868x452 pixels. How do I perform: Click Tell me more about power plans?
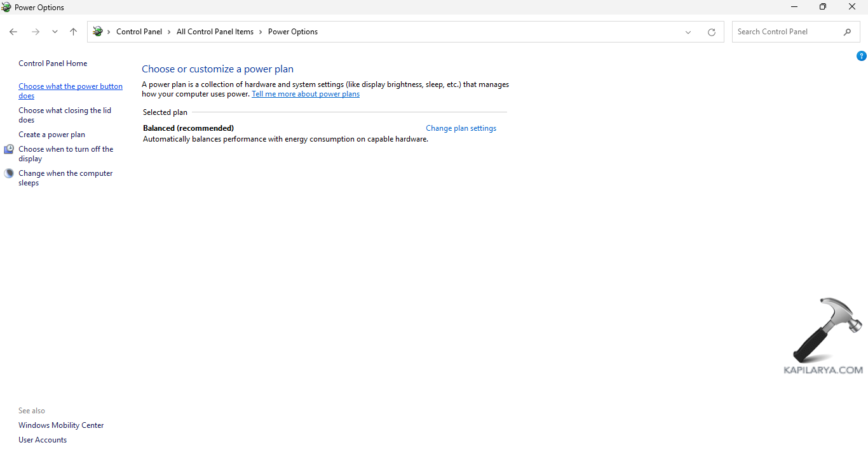tap(306, 94)
